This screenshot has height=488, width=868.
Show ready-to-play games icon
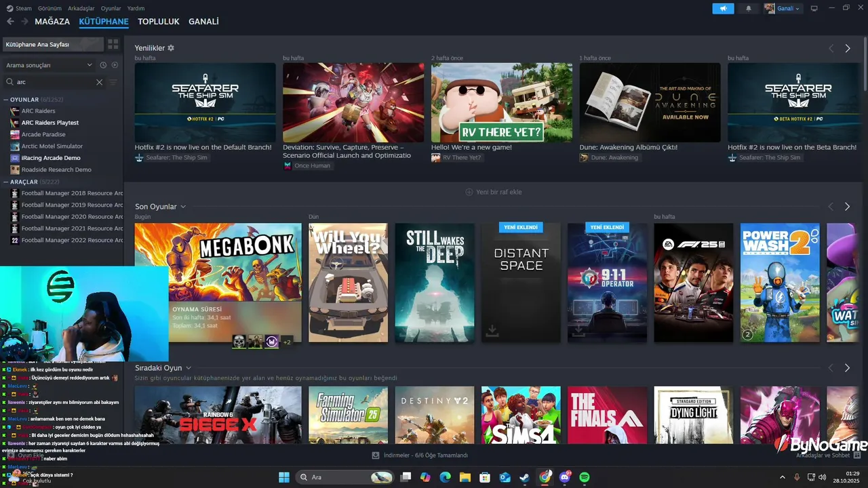[x=115, y=65]
